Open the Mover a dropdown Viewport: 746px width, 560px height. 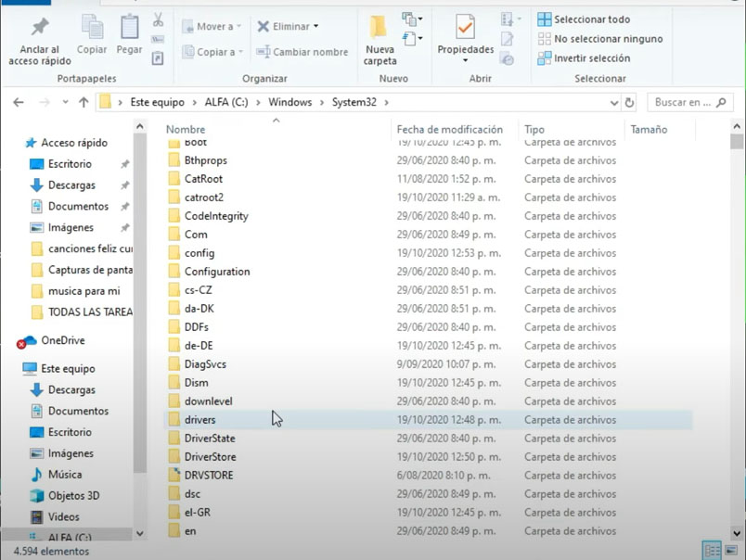(x=238, y=26)
